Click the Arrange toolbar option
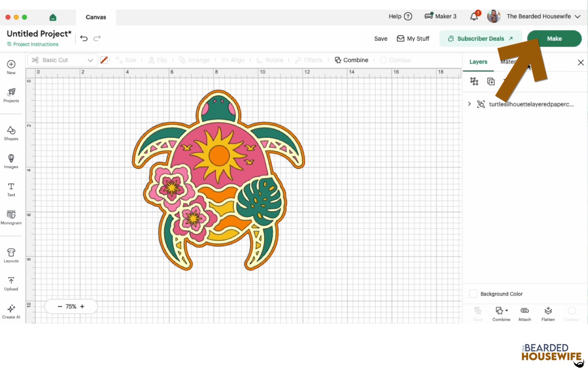 coord(194,60)
